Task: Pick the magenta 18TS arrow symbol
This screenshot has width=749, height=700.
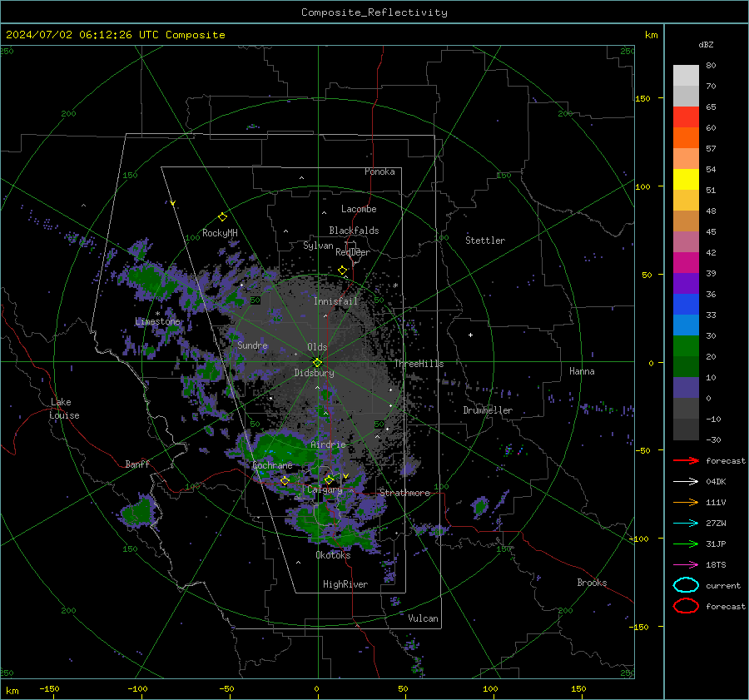Action: pos(686,565)
